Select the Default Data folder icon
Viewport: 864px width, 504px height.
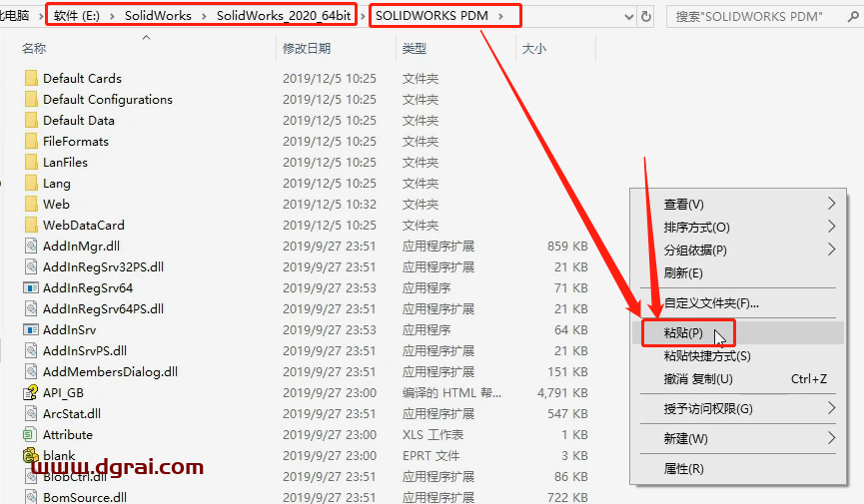[31, 120]
